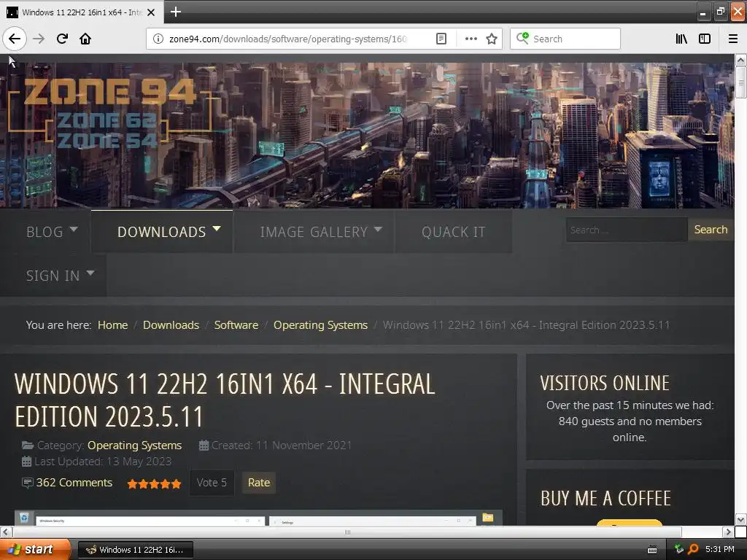Open the browser home page

(85, 39)
